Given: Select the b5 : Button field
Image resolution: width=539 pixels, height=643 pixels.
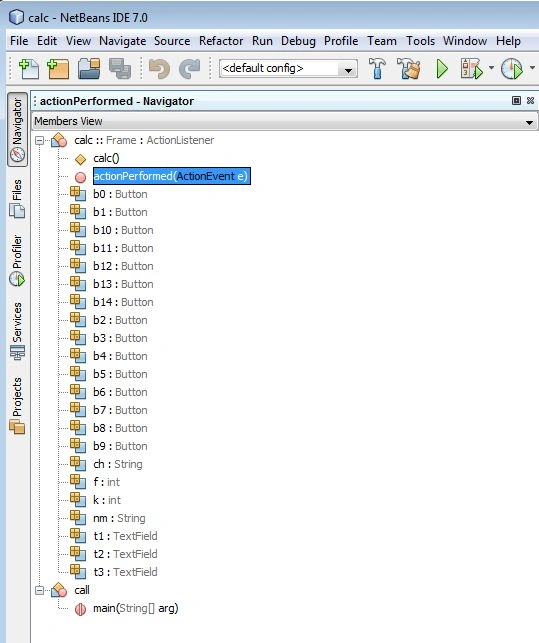Looking at the screenshot, I should pyautogui.click(x=120, y=374).
